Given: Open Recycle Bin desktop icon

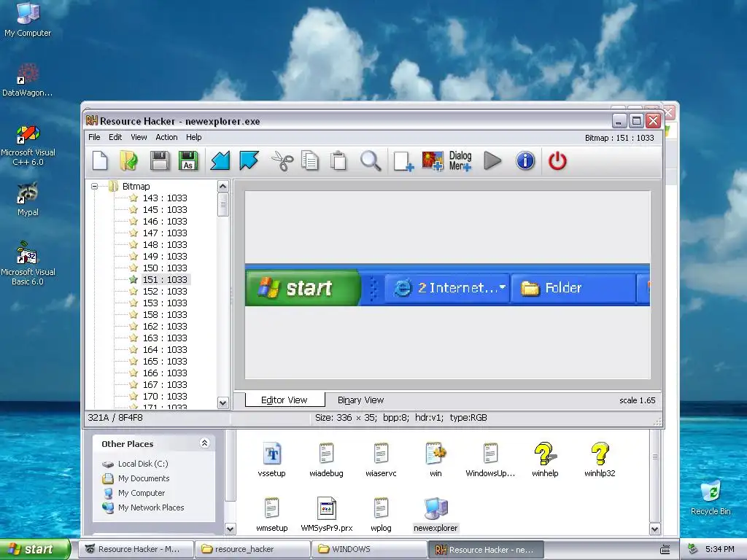Looking at the screenshot, I should click(x=711, y=499).
